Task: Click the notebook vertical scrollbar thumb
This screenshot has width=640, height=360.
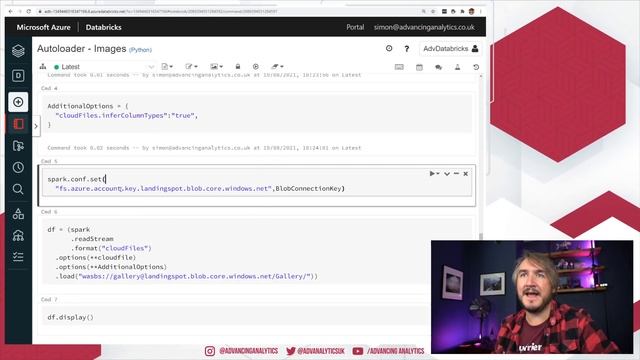Action: click(x=481, y=236)
